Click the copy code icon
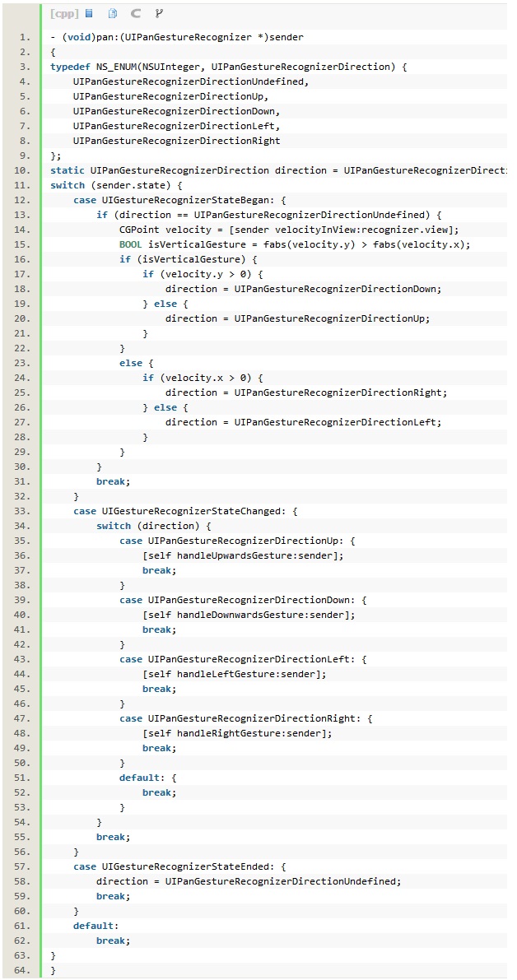 click(x=113, y=14)
